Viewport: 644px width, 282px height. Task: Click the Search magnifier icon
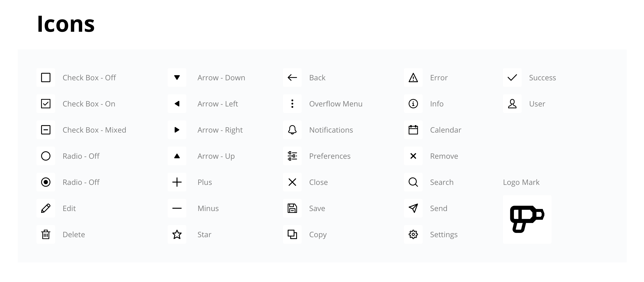click(x=413, y=182)
